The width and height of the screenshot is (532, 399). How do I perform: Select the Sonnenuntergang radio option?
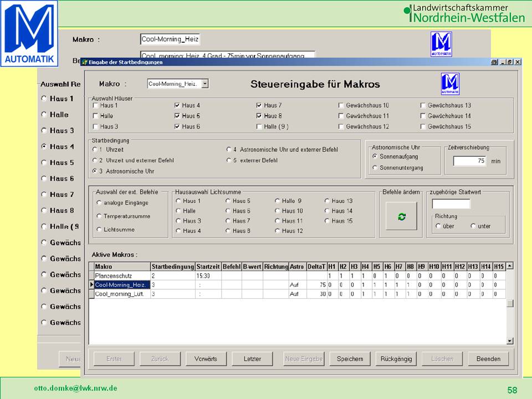[x=375, y=167]
